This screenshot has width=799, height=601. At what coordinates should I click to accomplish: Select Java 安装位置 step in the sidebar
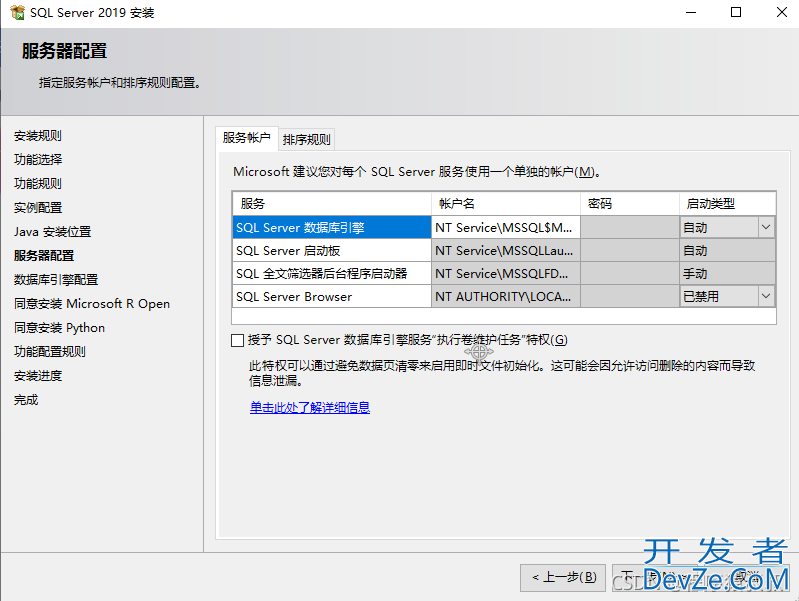[52, 231]
